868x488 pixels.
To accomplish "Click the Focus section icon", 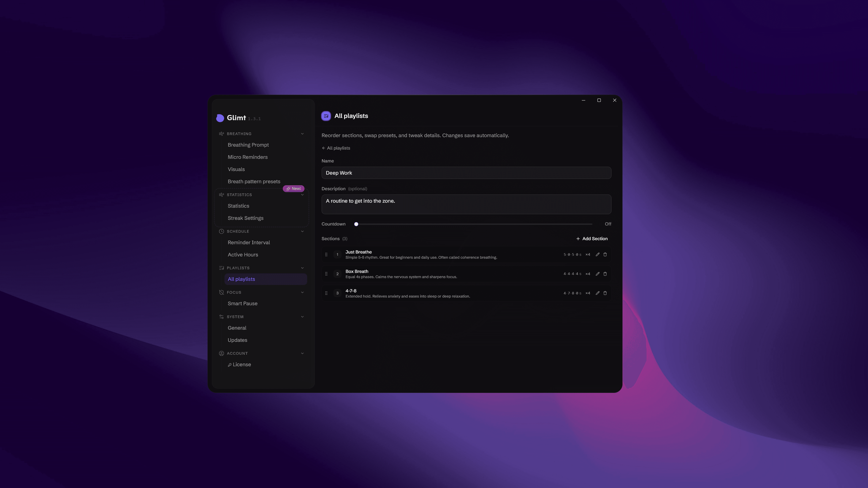I will (x=221, y=292).
